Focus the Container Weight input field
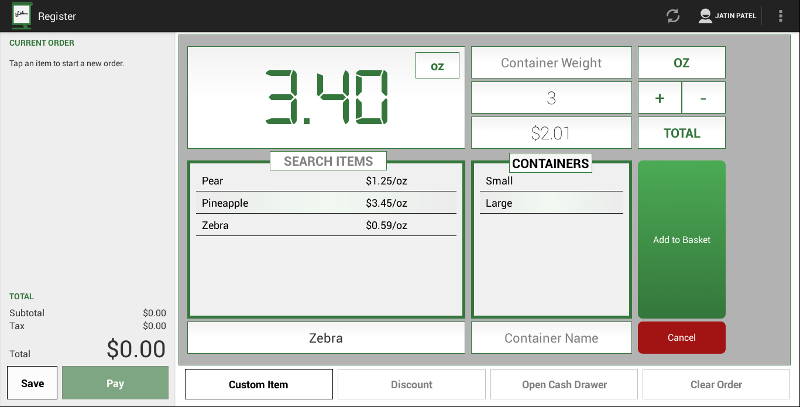This screenshot has width=800, height=407. (x=551, y=63)
